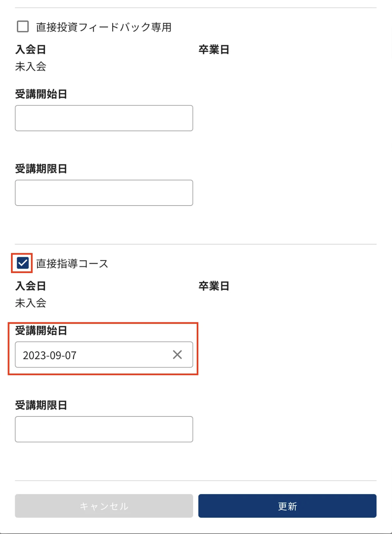Click the 卒業日 heading in the bottom section
This screenshot has width=392, height=534.
coord(213,286)
